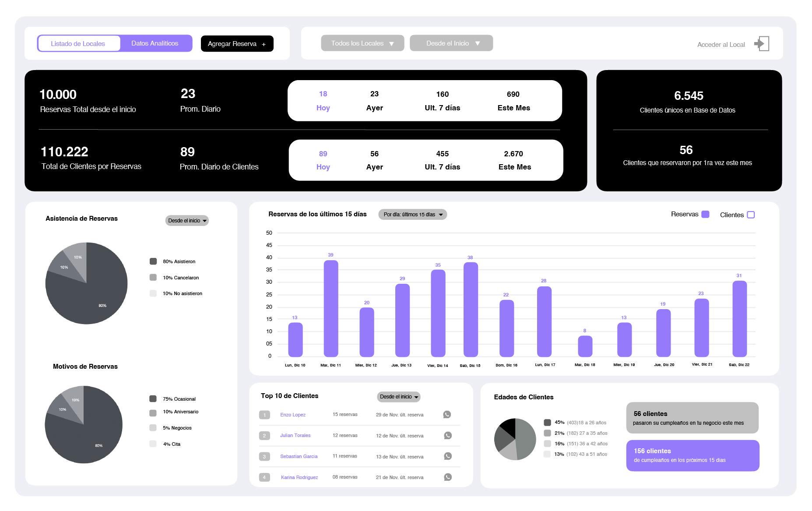Click the 156 clientes birthday card
Screen dimensions: 812x511
(692, 455)
